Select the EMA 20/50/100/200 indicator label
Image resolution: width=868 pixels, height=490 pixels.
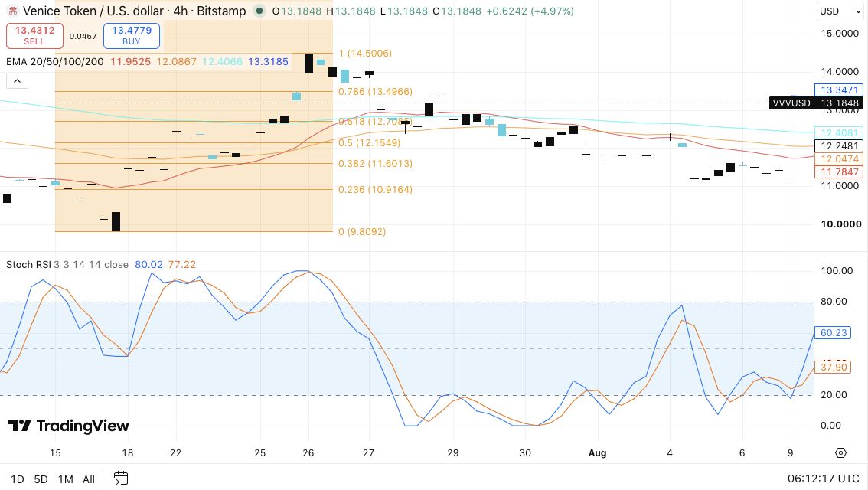(55, 61)
